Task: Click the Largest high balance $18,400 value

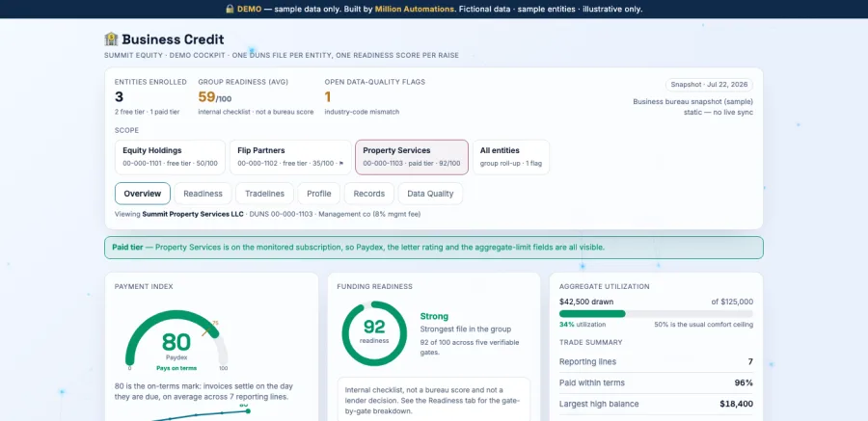Action: pyautogui.click(x=736, y=404)
